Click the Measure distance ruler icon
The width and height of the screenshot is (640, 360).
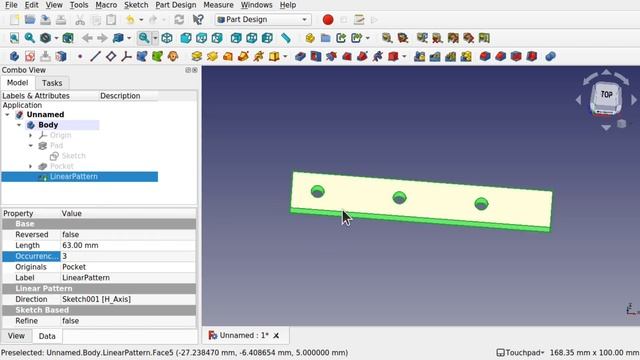[286, 38]
